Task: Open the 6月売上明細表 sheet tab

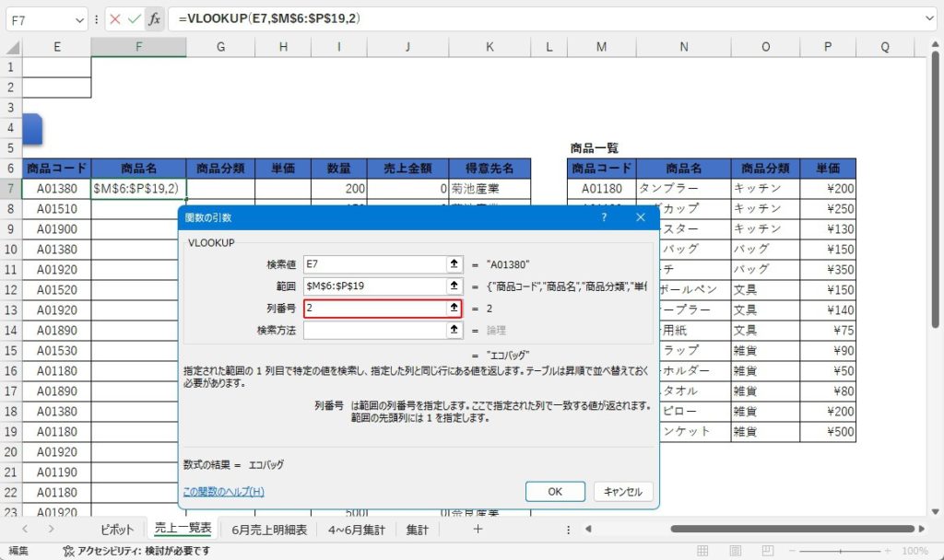Action: tap(269, 530)
